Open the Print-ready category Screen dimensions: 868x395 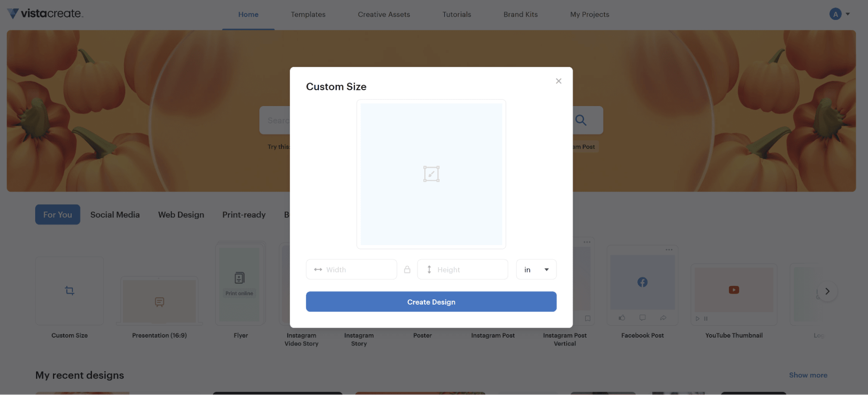(244, 214)
